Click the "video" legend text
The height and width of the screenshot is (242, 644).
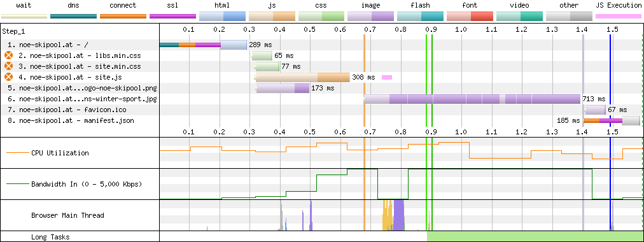[519, 6]
